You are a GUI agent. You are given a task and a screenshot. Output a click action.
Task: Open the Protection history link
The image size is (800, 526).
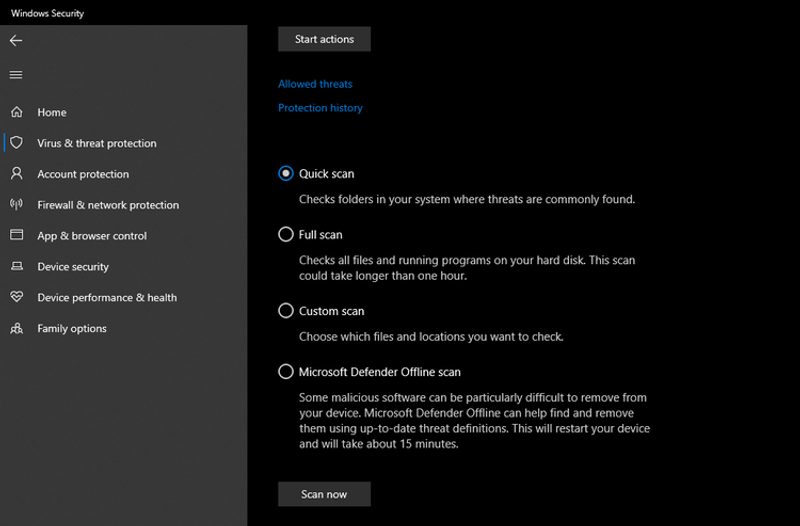[320, 108]
